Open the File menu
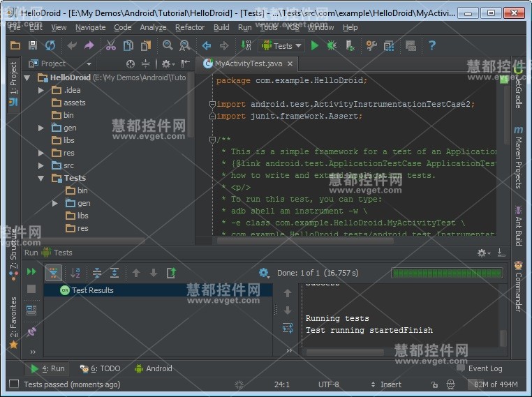This screenshot has width=532, height=397. [x=15, y=27]
